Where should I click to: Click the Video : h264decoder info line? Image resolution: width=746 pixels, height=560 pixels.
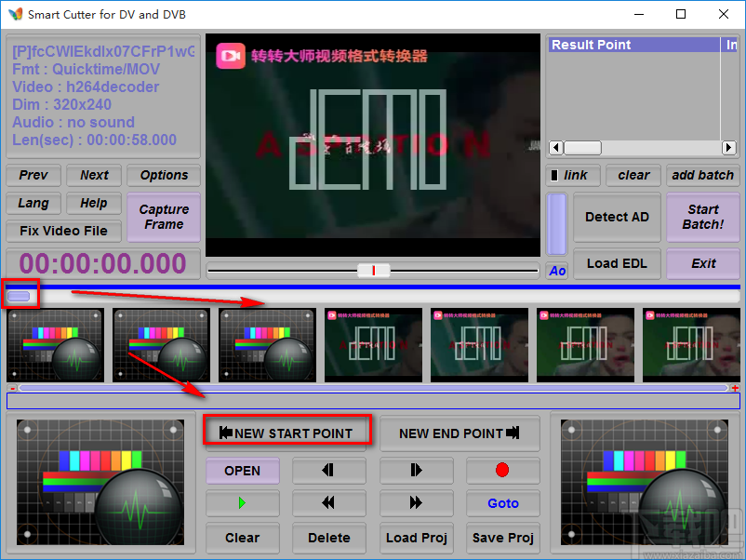click(86, 87)
